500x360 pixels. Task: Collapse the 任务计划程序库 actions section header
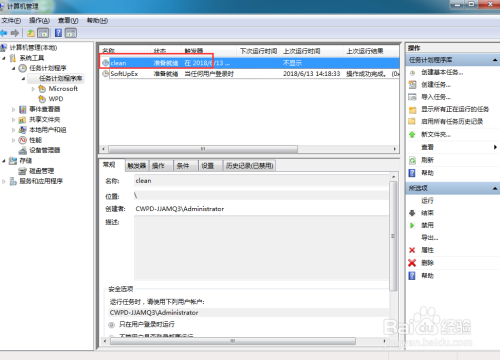[x=495, y=60]
